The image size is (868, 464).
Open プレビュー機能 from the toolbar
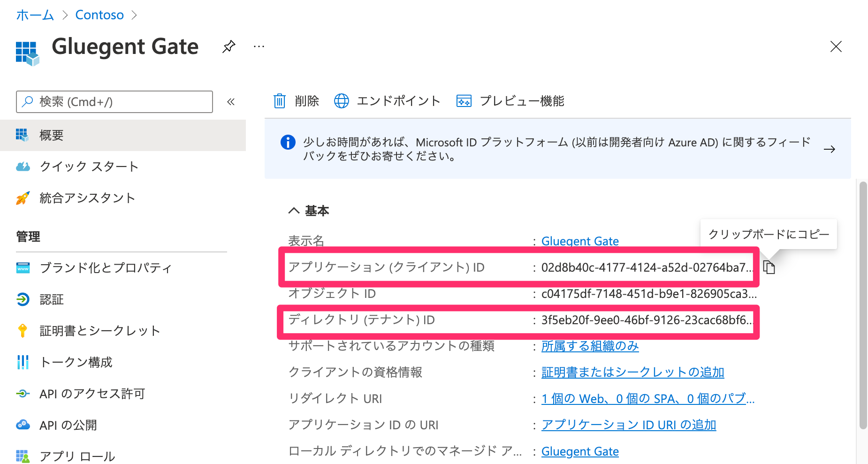pyautogui.click(x=510, y=101)
